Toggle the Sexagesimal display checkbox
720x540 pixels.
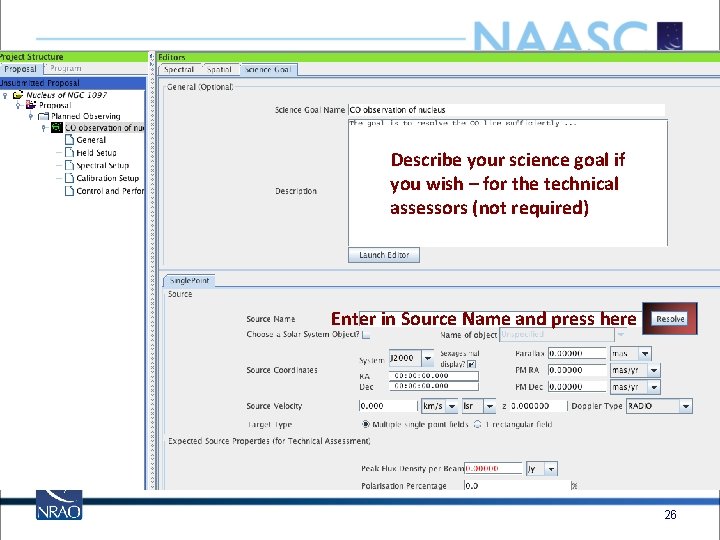tap(471, 364)
